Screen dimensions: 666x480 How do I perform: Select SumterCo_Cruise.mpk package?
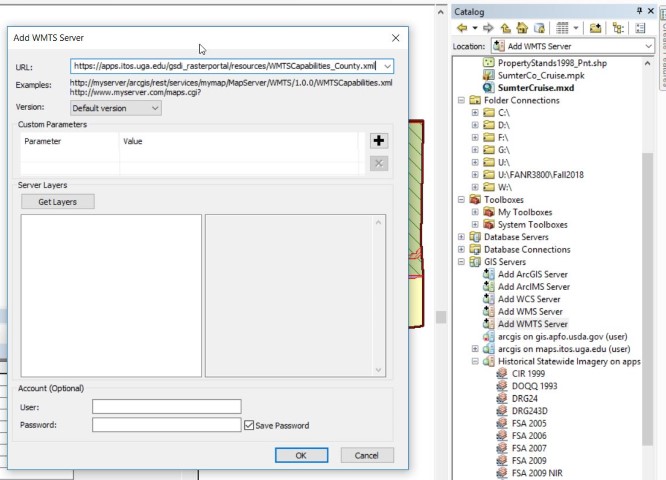pos(541,75)
